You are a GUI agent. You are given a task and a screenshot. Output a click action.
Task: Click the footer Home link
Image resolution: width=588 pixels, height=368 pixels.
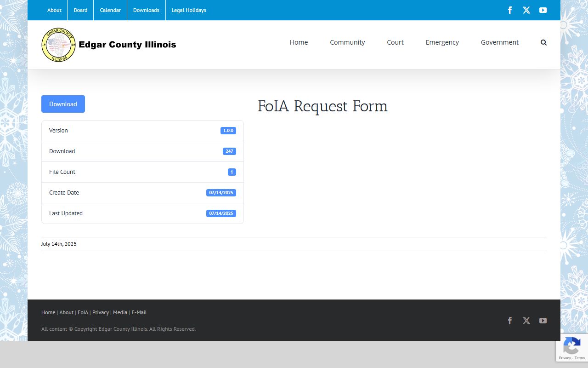[48, 312]
